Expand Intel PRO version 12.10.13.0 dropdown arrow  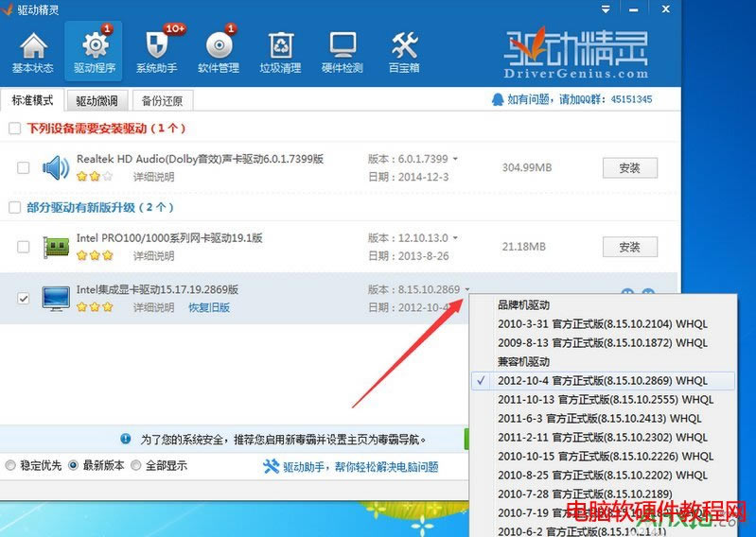pos(455,238)
